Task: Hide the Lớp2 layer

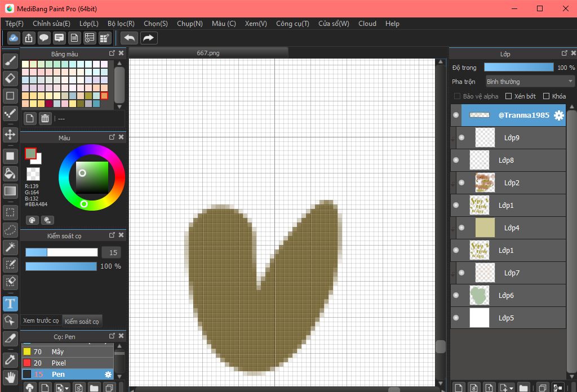Action: coord(461,182)
